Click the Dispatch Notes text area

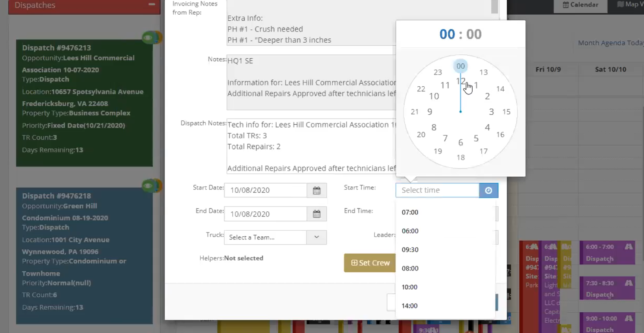(312, 147)
